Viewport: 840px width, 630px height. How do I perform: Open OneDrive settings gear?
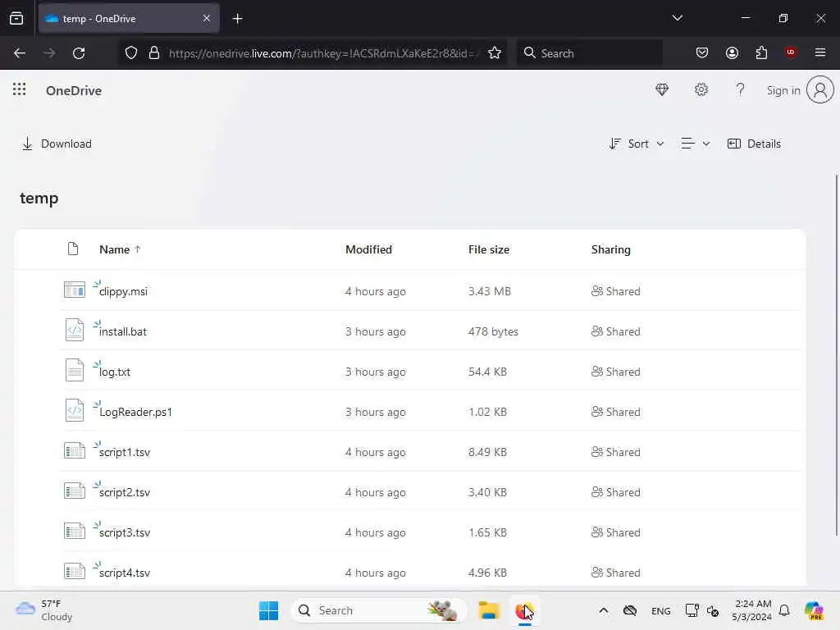701,90
